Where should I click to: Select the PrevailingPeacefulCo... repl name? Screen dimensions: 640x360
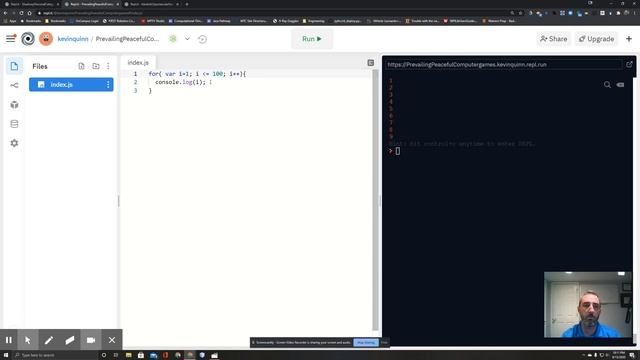(127, 39)
